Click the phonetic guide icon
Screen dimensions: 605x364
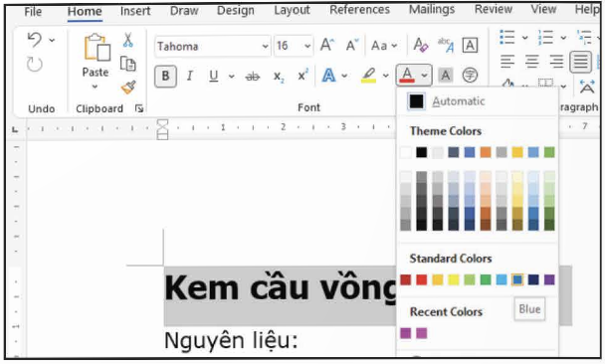pyautogui.click(x=445, y=45)
